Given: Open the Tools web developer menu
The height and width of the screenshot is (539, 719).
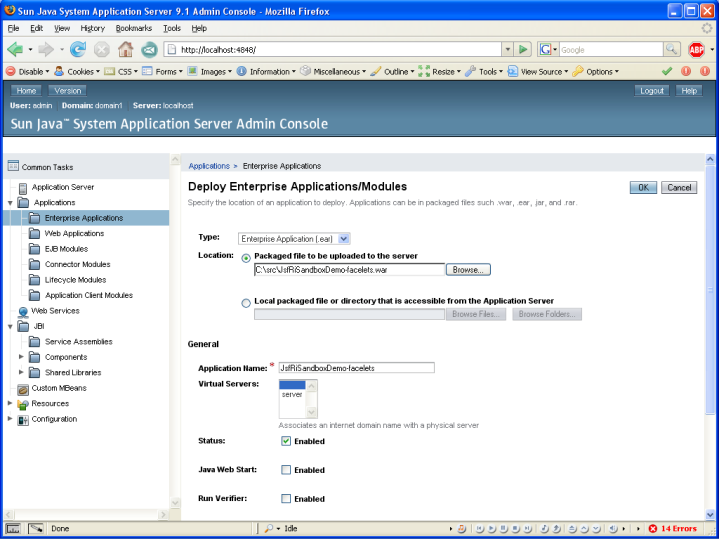Looking at the screenshot, I should pyautogui.click(x=484, y=72).
